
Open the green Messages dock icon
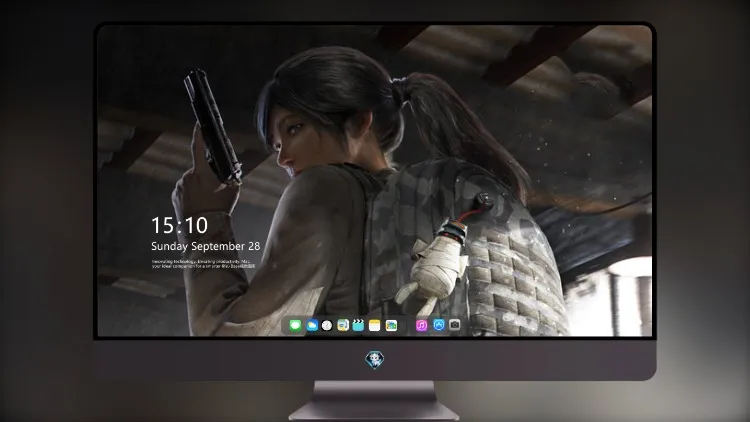295,325
